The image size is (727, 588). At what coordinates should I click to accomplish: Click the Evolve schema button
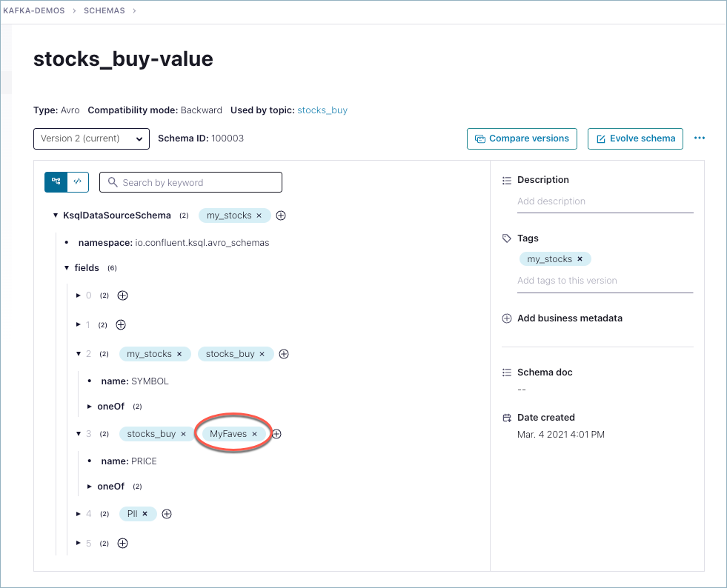click(635, 138)
